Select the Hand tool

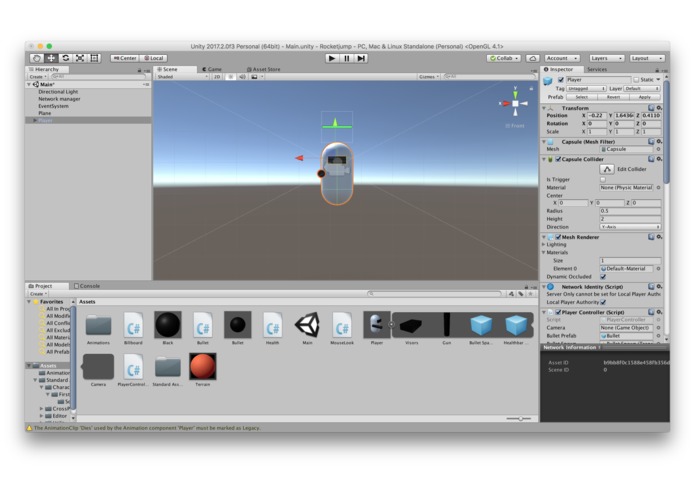(x=36, y=58)
